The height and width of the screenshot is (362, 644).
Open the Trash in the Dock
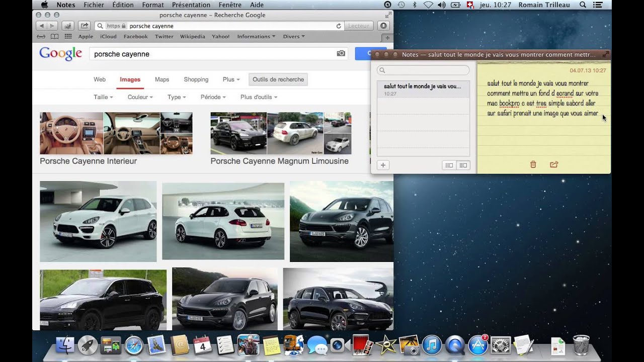582,345
